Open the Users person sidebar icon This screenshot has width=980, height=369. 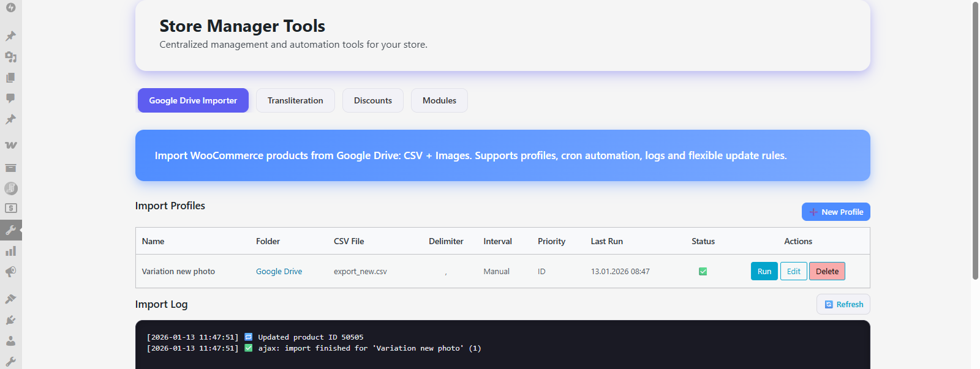10,341
